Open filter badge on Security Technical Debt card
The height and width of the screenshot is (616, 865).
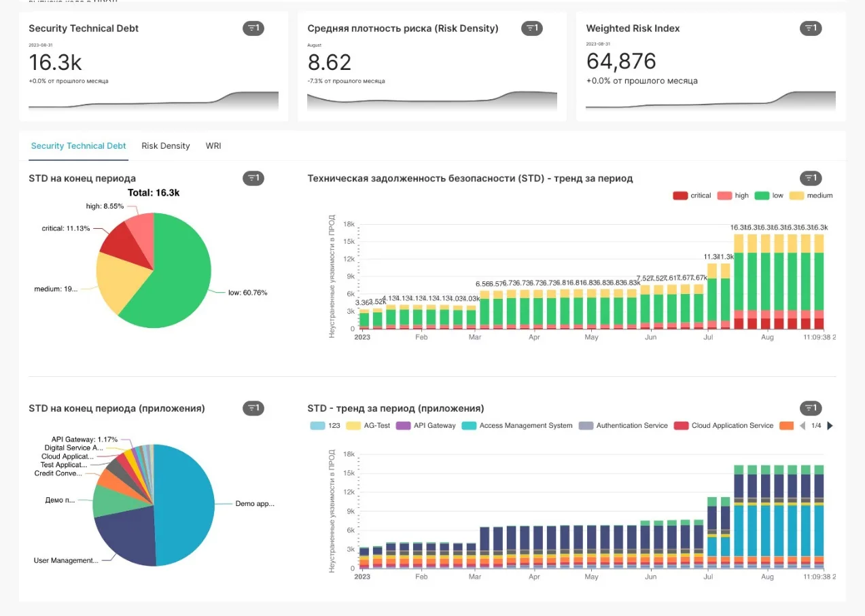[x=253, y=29]
